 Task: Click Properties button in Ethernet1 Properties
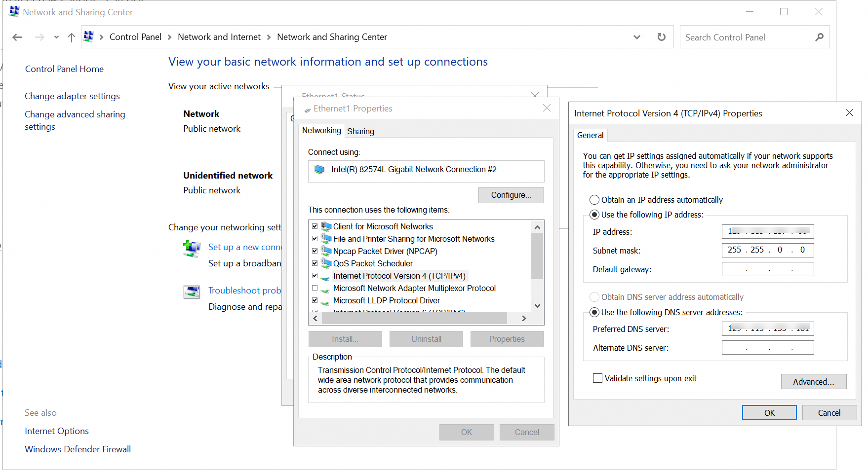coord(507,339)
